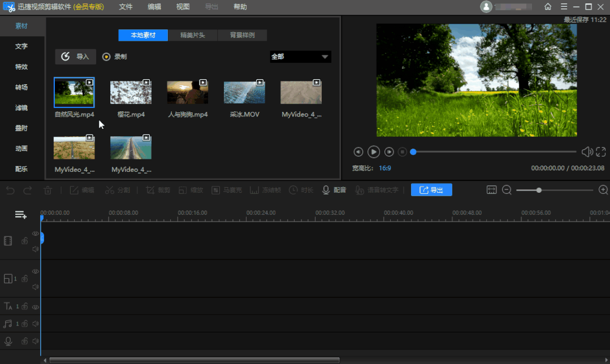
Task: Click the blue 导出 export button
Action: [431, 190]
